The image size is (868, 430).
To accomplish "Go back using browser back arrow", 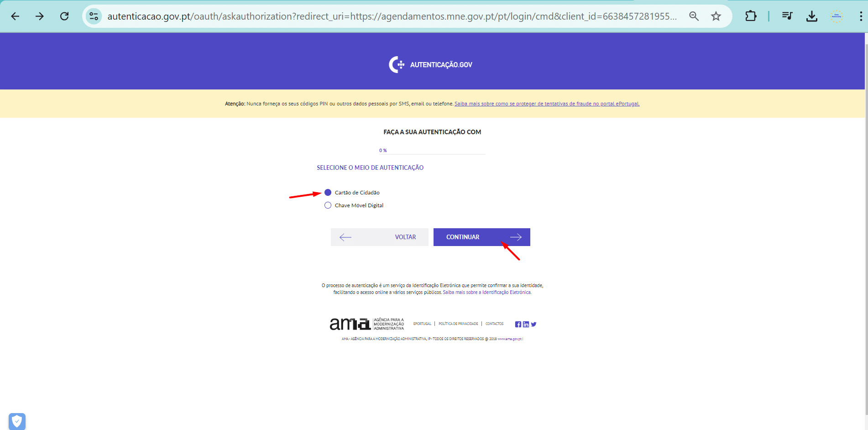I will point(15,16).
